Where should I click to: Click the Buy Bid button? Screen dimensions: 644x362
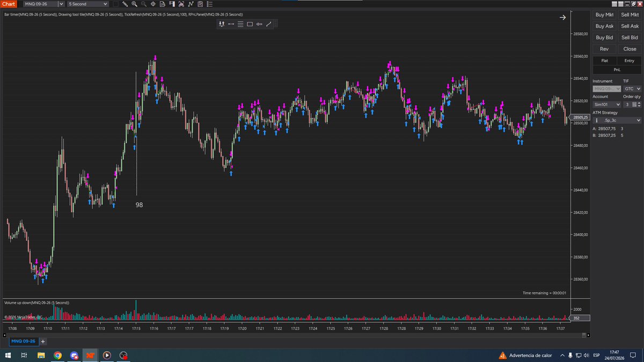[x=604, y=38]
